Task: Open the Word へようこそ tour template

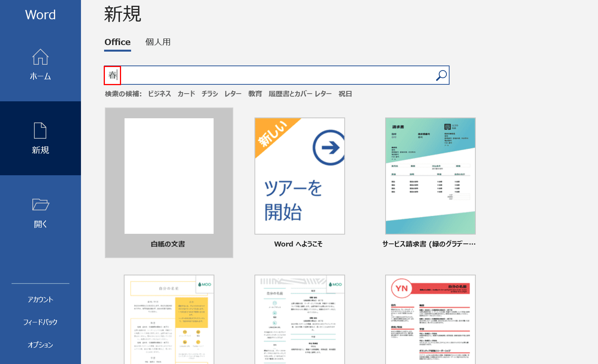Action: [300, 176]
